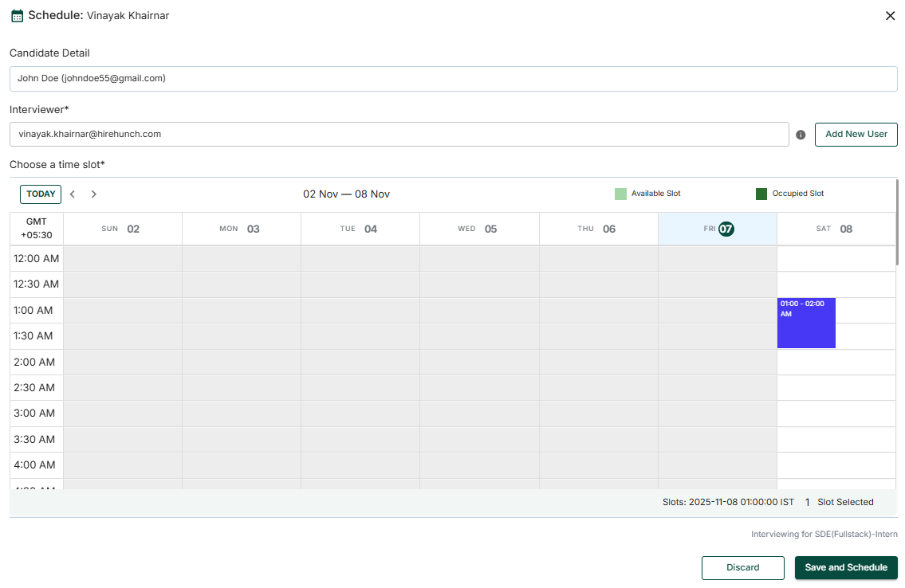Go to previous week with left chevron
This screenshot has width=905, height=588.
[x=73, y=194]
